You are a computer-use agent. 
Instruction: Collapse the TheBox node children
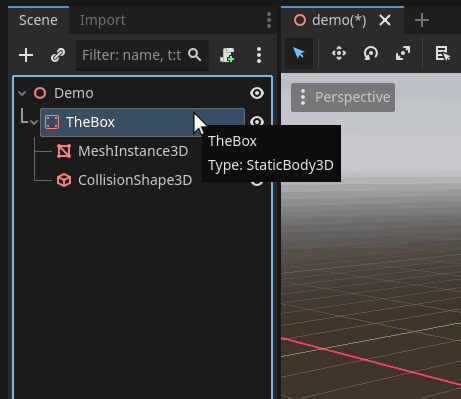click(x=34, y=122)
